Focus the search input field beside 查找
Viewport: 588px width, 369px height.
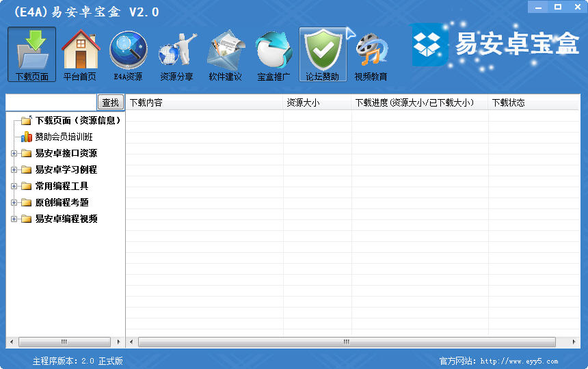click(x=51, y=102)
